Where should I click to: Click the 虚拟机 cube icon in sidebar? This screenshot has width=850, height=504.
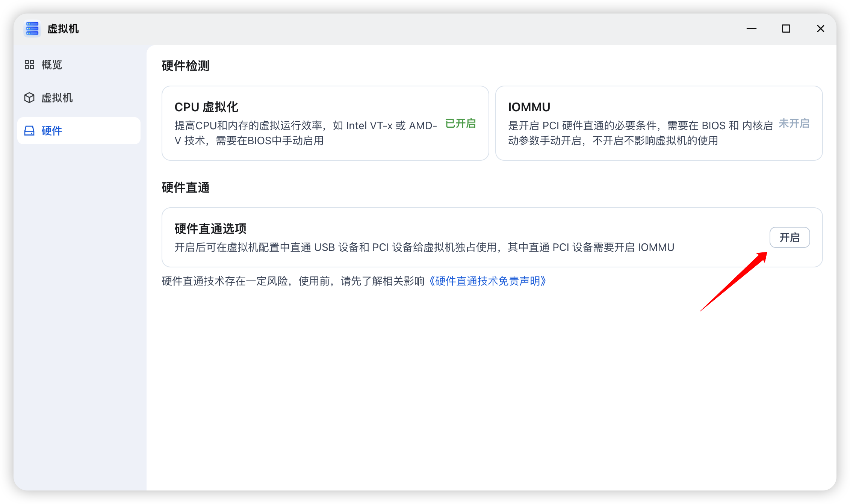coord(29,98)
